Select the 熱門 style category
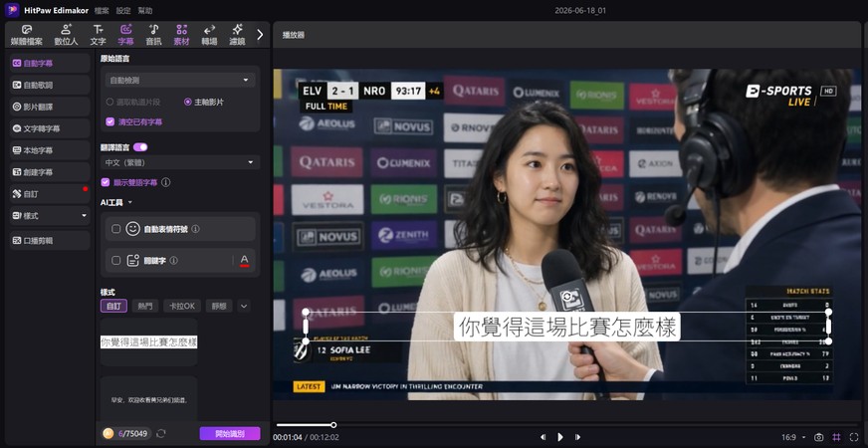Image resolution: width=868 pixels, height=448 pixels. click(x=145, y=306)
